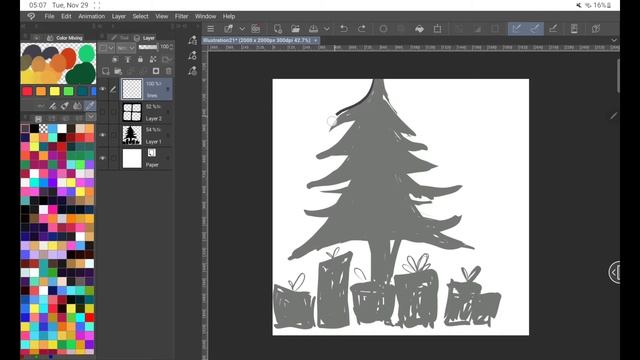Pick the yellow swatch under mixing area
The height and width of the screenshot is (360, 640).
click(x=54, y=91)
